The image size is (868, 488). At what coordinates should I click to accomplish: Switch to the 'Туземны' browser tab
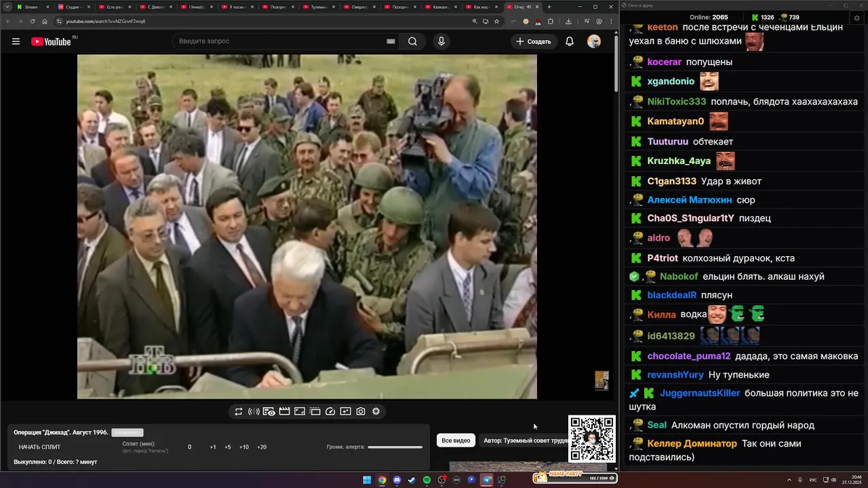click(x=319, y=7)
